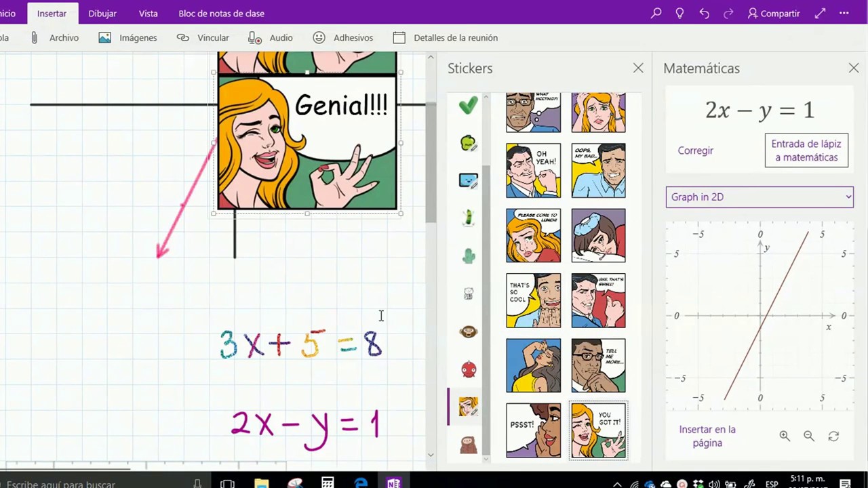Screen dimensions: 868x488
Task: Open the more options ellipsis menu
Action: (844, 14)
